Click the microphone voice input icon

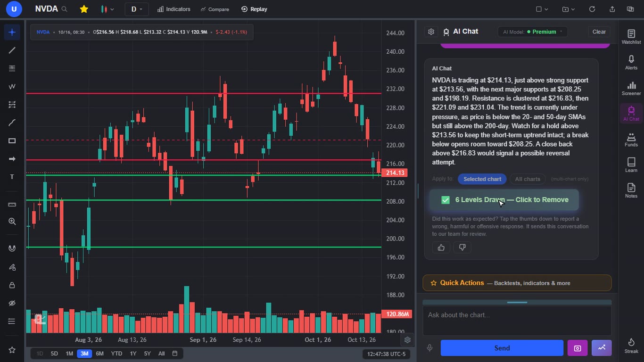[429, 348]
